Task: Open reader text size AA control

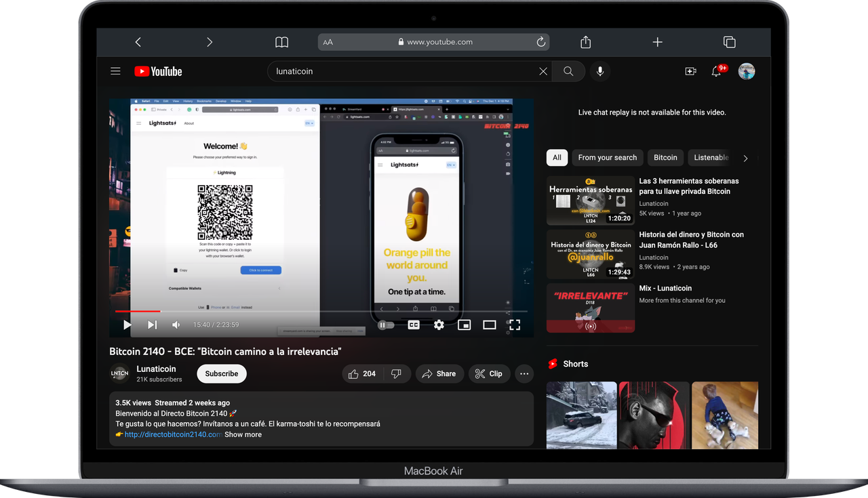Action: [x=328, y=42]
